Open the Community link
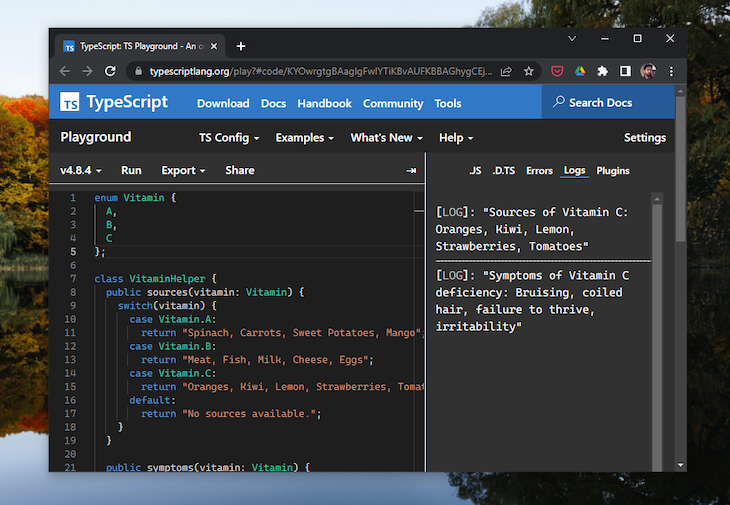730x505 pixels. pyautogui.click(x=393, y=103)
